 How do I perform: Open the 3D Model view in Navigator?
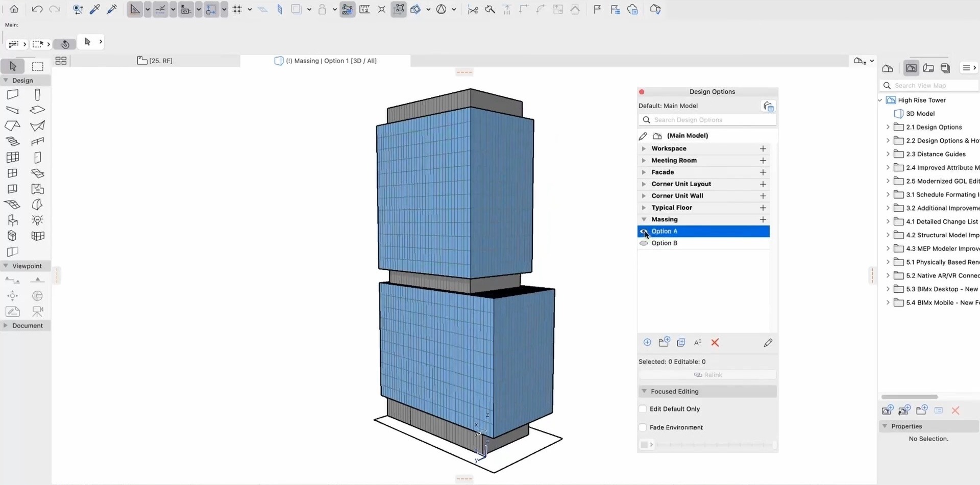click(920, 114)
